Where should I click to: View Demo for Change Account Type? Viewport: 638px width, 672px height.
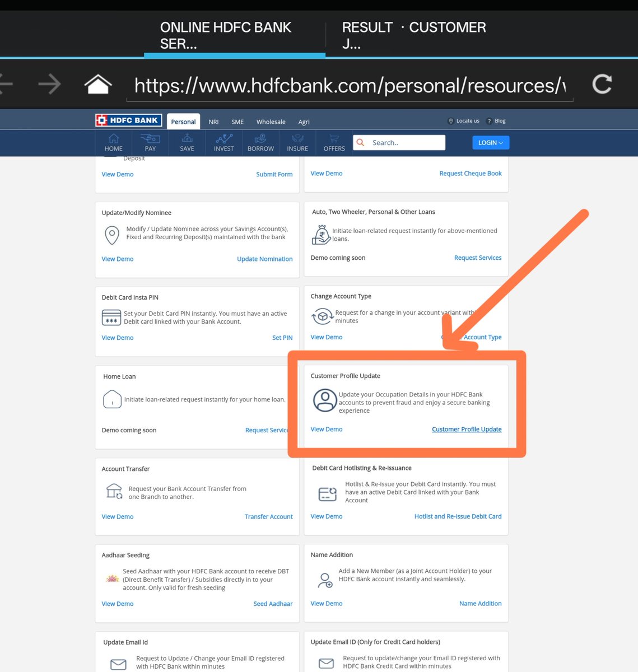[327, 338]
